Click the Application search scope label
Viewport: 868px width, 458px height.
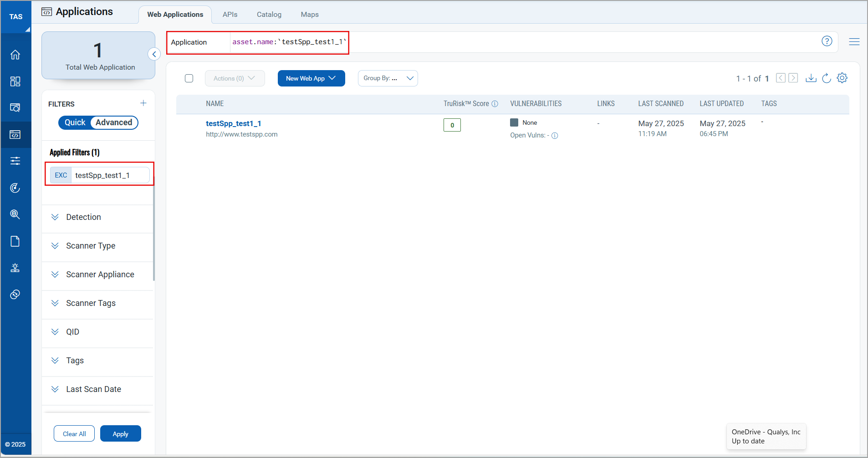(189, 42)
